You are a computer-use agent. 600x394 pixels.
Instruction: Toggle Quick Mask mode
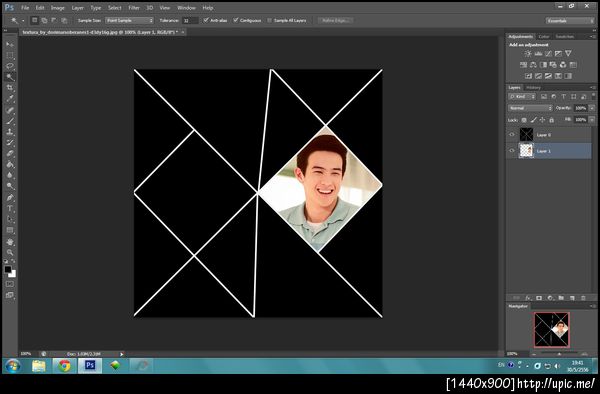pos(10,284)
